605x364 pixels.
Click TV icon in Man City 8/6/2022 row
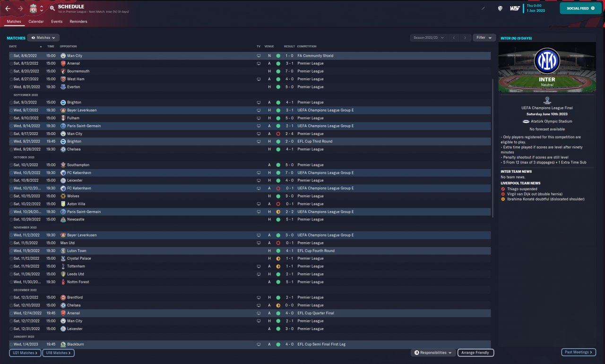coord(259,56)
